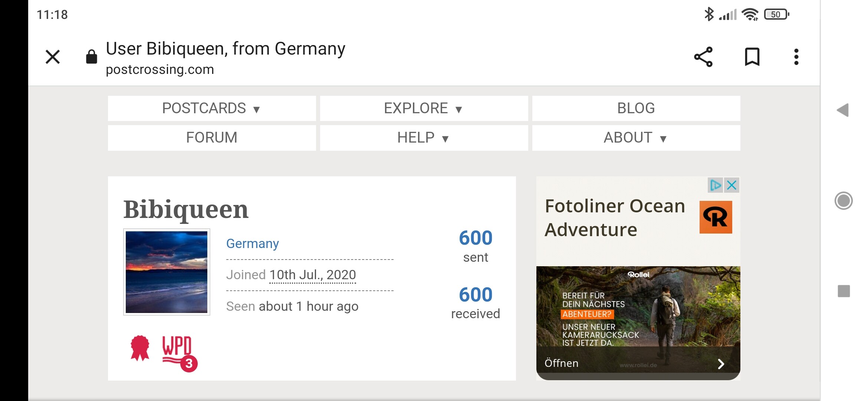Tap Öffnen on the Rollei ad
The height and width of the screenshot is (401, 868).
(x=562, y=363)
